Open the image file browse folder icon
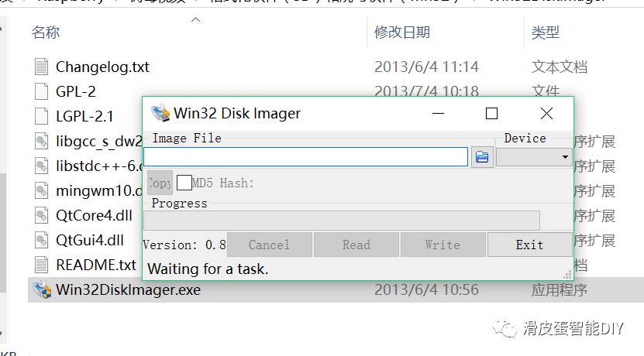Image resolution: width=644 pixels, height=356 pixels. (x=482, y=157)
